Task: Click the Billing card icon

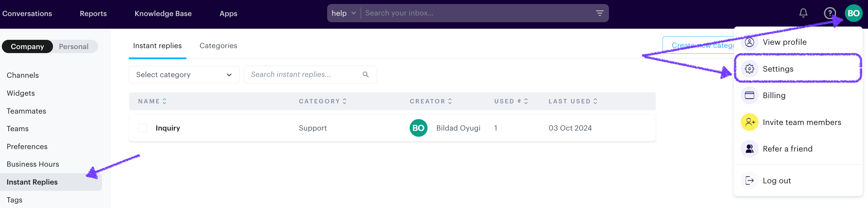Action: coord(750,95)
